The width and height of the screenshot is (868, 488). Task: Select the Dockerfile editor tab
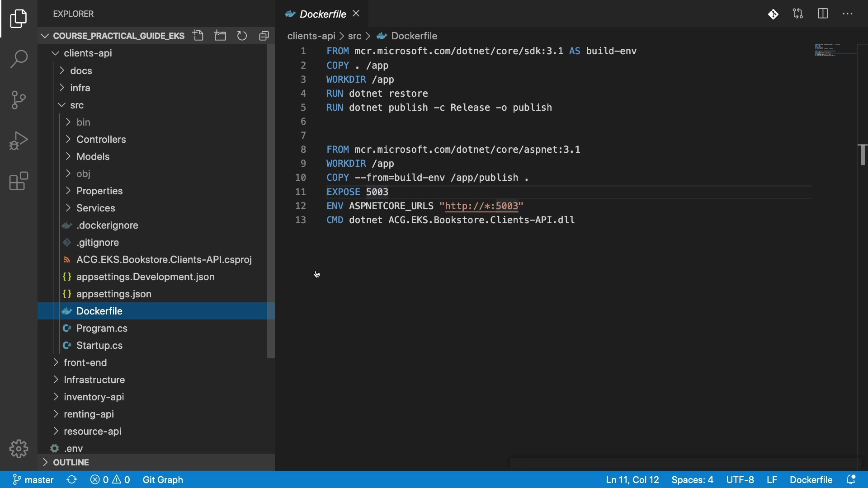click(322, 14)
